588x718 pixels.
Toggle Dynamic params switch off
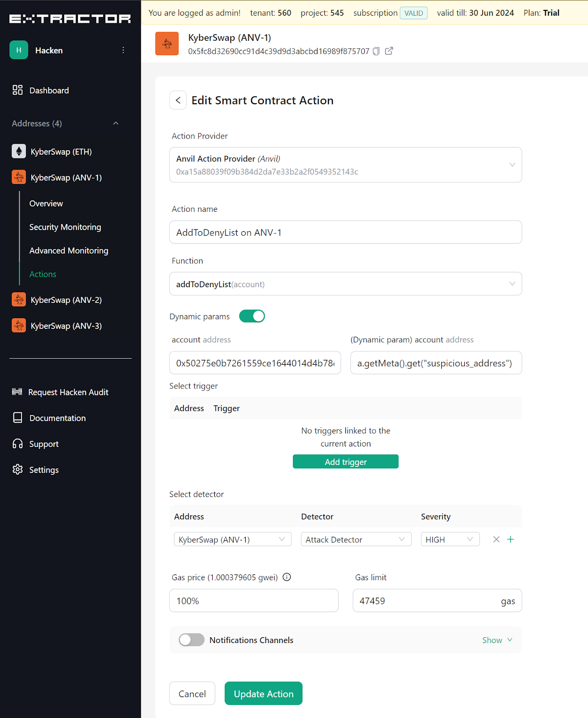[x=252, y=316]
